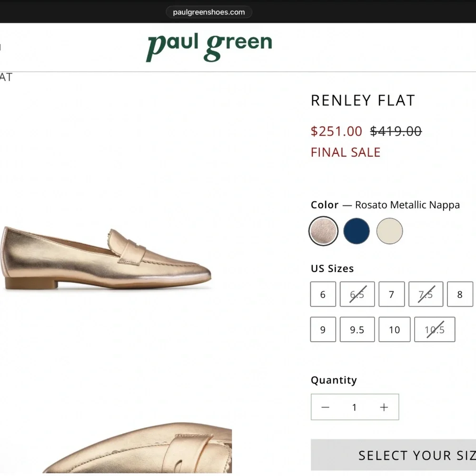Screen dimensions: 476x476
Task: Choose unavailable US size 6.5
Action: (x=357, y=294)
